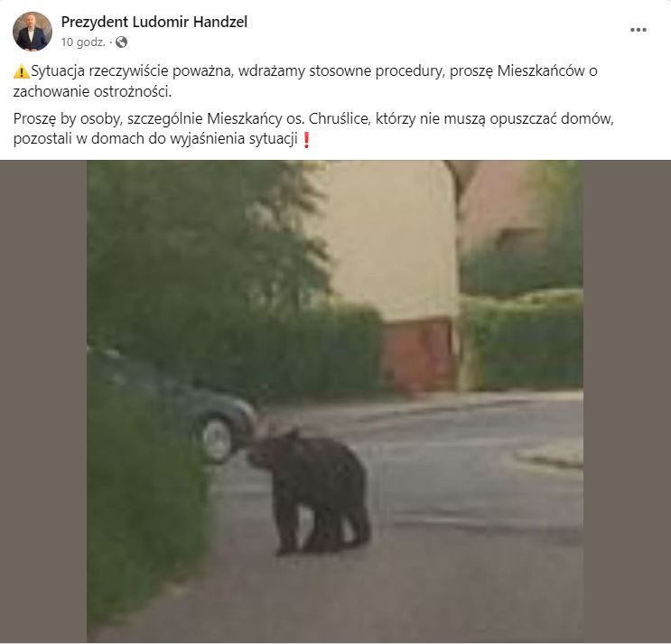The image size is (671, 644).
Task: Click the word "Chruślice" in the post
Action: pyautogui.click(x=340, y=118)
